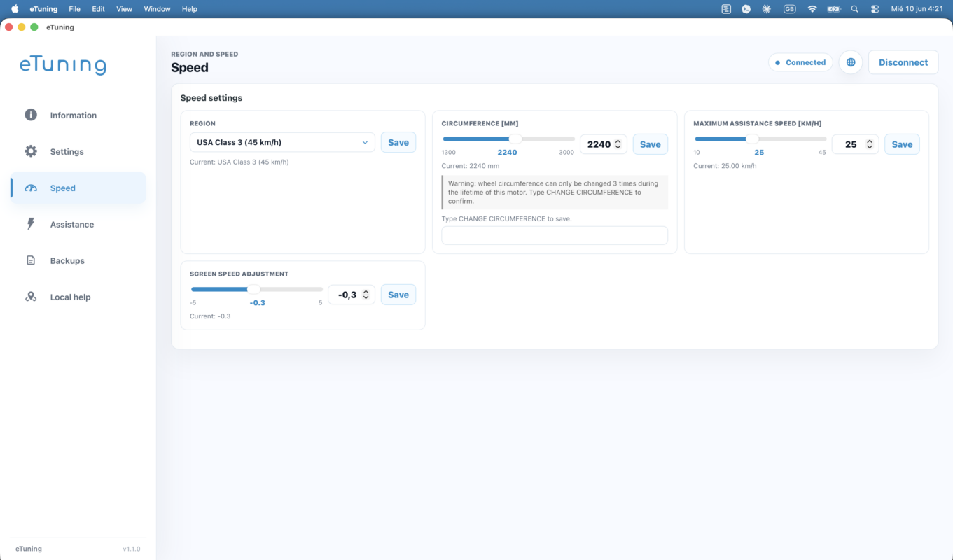Open the View menu
Image resolution: width=953 pixels, height=560 pixels.
pos(124,9)
